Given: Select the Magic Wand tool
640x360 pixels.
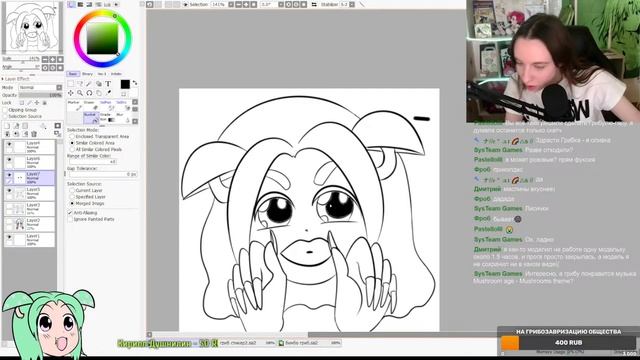Looking at the screenshot, I should [89, 84].
